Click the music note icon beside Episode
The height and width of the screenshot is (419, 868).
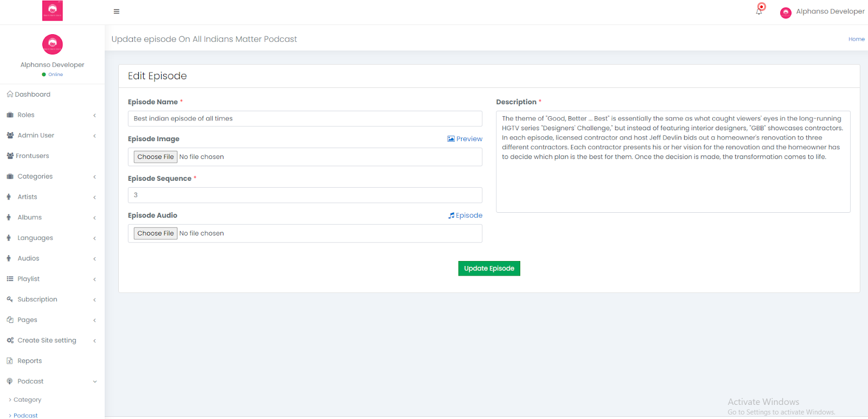[451, 215]
